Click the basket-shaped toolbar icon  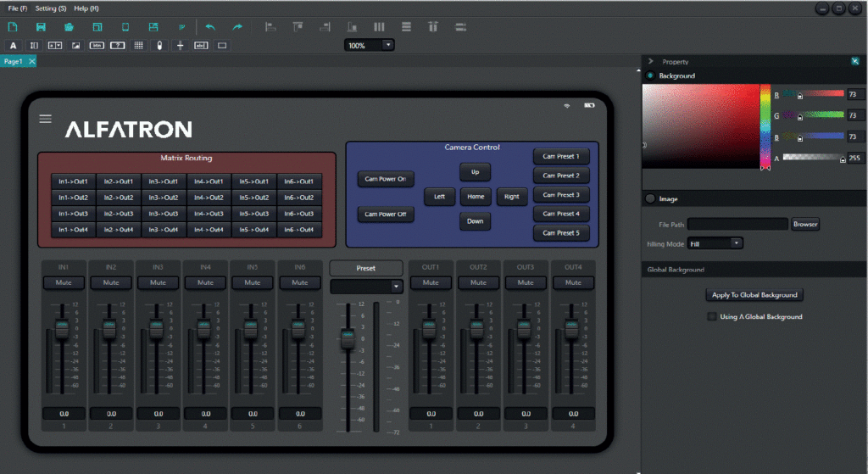click(x=69, y=26)
